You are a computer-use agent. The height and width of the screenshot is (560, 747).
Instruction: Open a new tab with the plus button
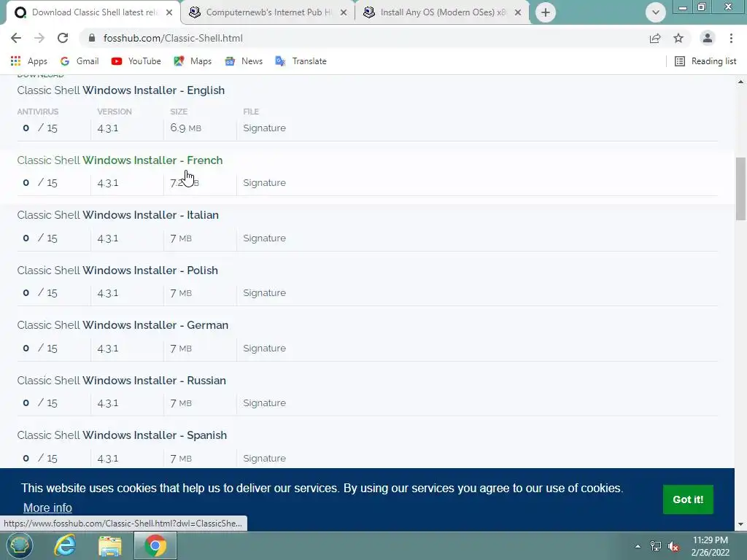coord(546,12)
